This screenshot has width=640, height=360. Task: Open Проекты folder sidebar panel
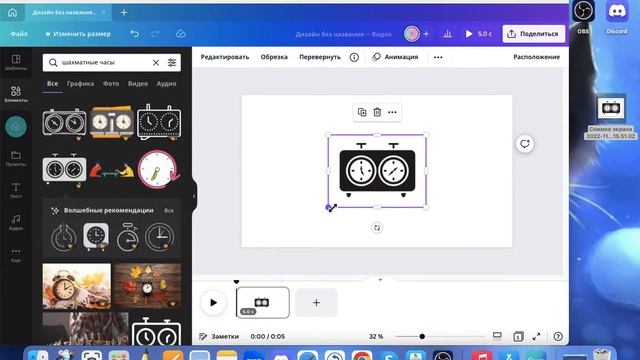tap(16, 158)
